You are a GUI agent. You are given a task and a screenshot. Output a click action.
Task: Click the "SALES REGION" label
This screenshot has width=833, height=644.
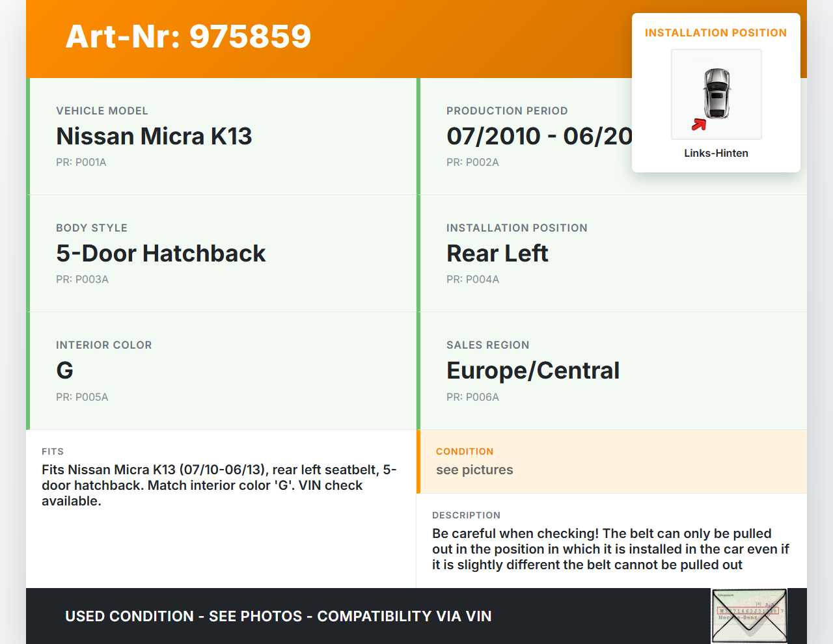coord(488,345)
